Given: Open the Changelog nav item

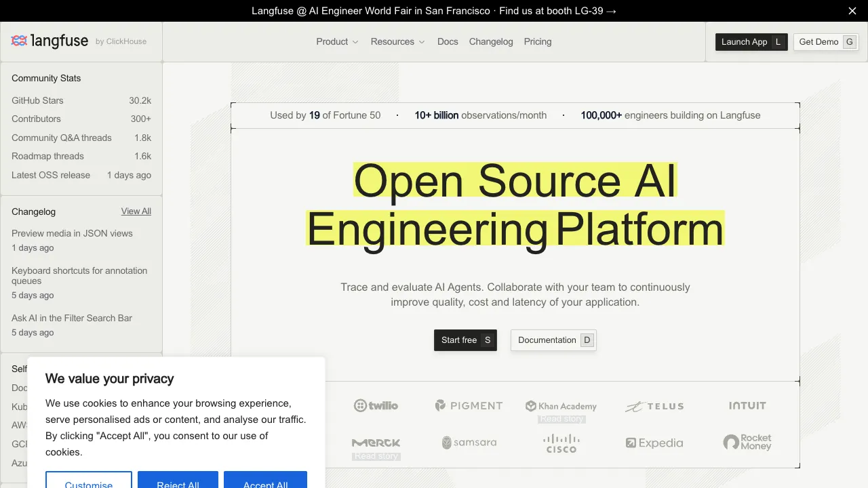Looking at the screenshot, I should coord(491,41).
